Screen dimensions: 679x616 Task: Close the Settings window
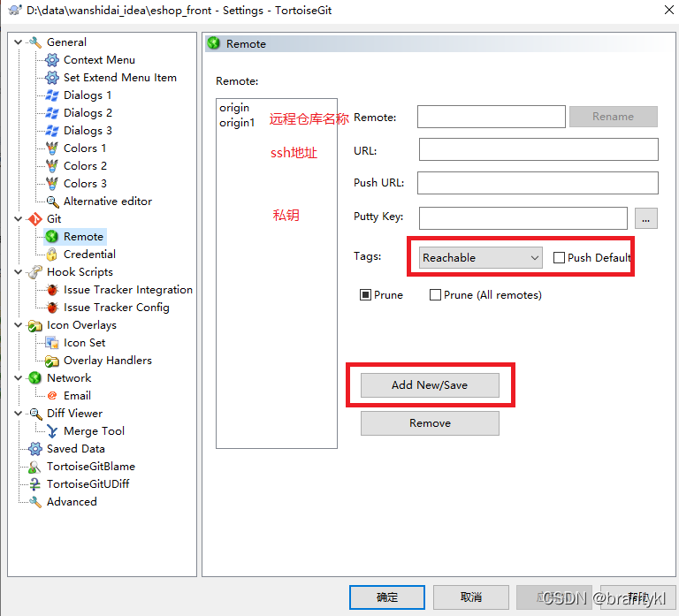coord(668,10)
